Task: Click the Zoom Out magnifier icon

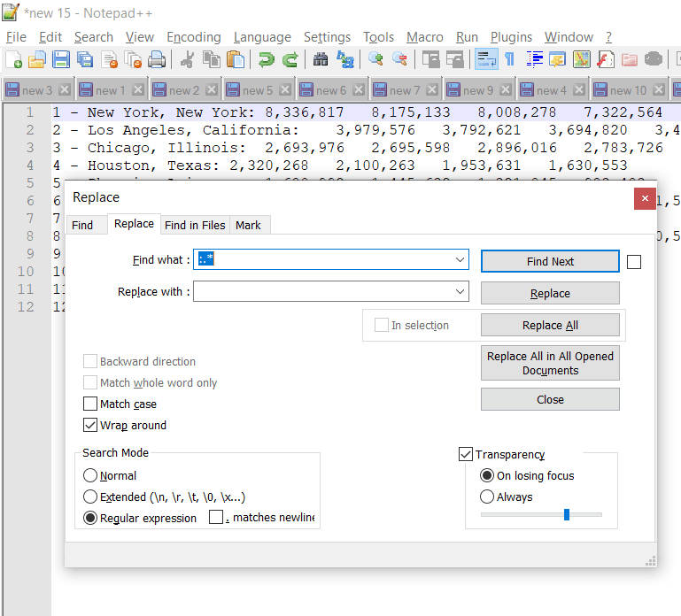Action: (x=399, y=59)
